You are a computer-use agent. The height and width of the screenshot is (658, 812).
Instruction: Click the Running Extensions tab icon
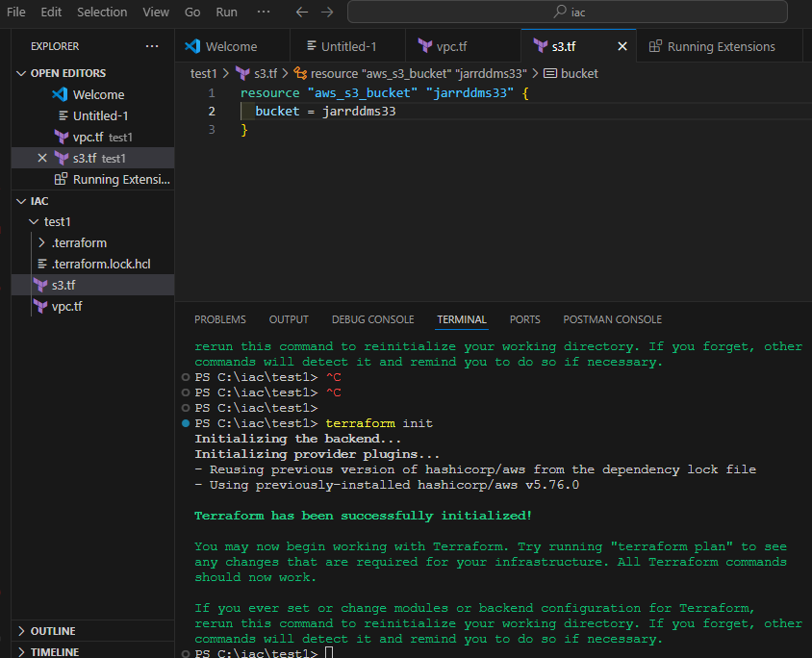tap(655, 46)
